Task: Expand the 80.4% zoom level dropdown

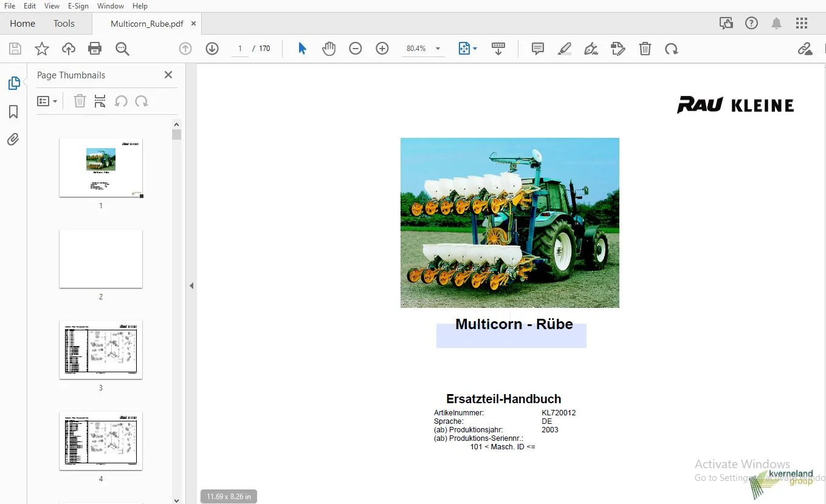Action: [438, 49]
